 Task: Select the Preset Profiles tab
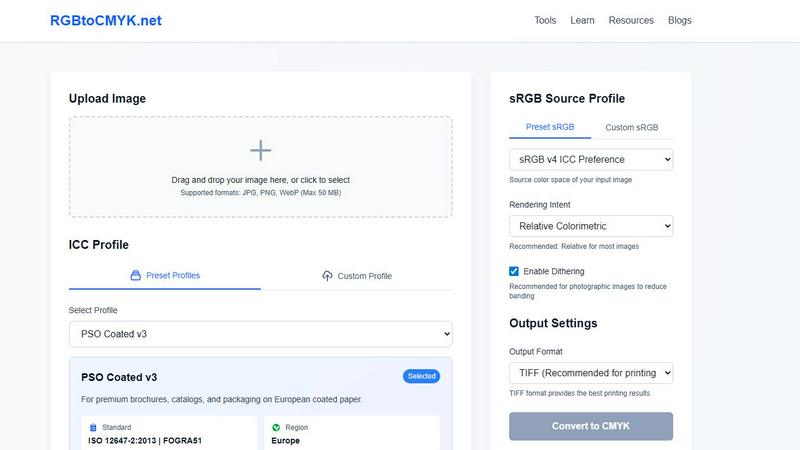click(165, 275)
